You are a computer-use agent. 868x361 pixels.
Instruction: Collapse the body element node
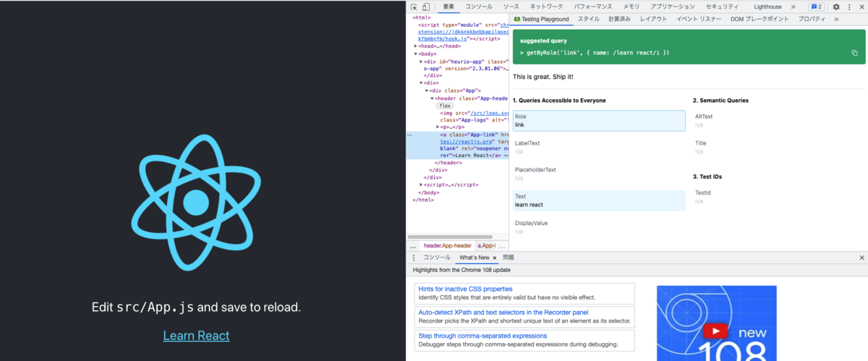415,54
